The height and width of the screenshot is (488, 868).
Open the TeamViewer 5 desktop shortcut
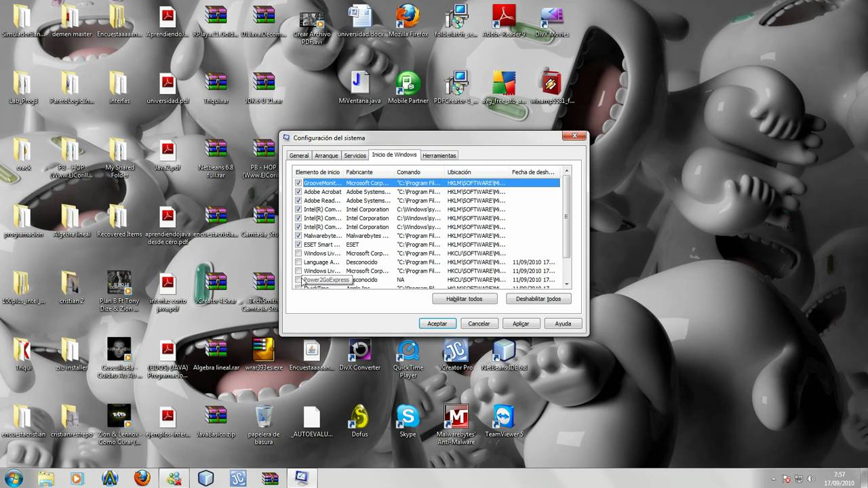pyautogui.click(x=504, y=420)
